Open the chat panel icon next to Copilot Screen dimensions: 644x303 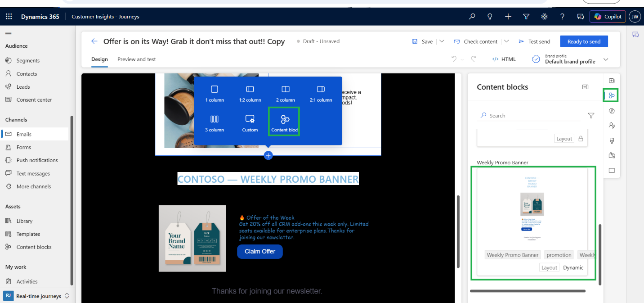click(x=580, y=17)
